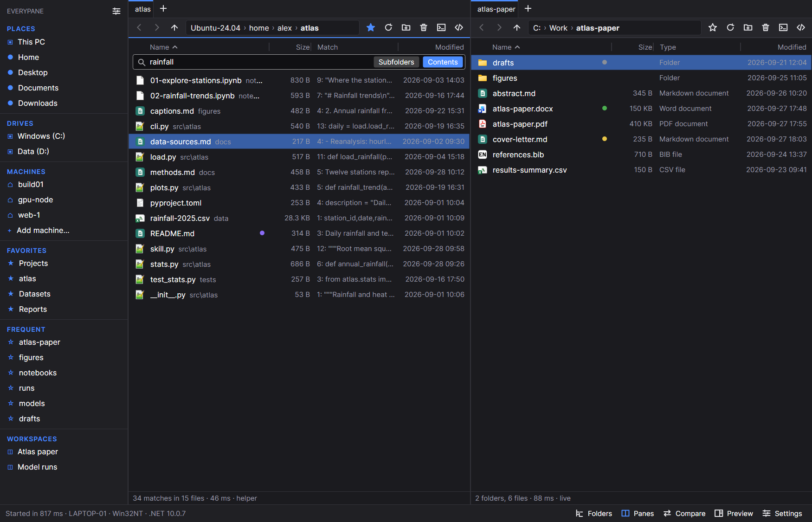This screenshot has height=522, width=812.
Task: Switch to the atlas-paper tab
Action: tap(496, 9)
